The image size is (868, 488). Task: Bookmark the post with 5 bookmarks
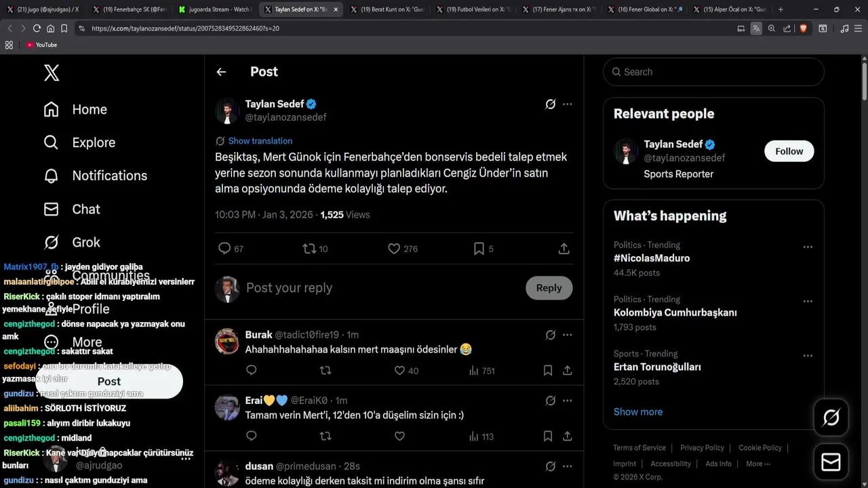click(484, 249)
